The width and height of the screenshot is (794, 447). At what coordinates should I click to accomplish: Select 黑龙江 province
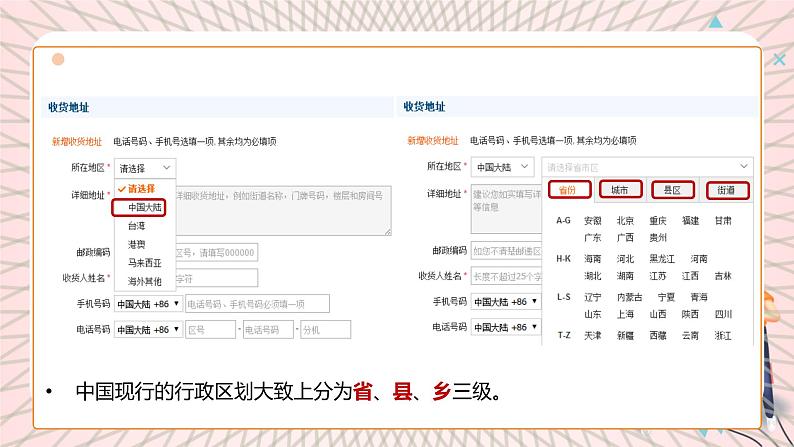[662, 259]
